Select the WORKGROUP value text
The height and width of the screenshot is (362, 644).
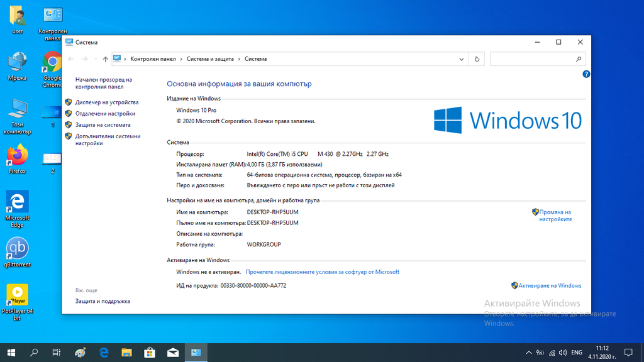264,244
